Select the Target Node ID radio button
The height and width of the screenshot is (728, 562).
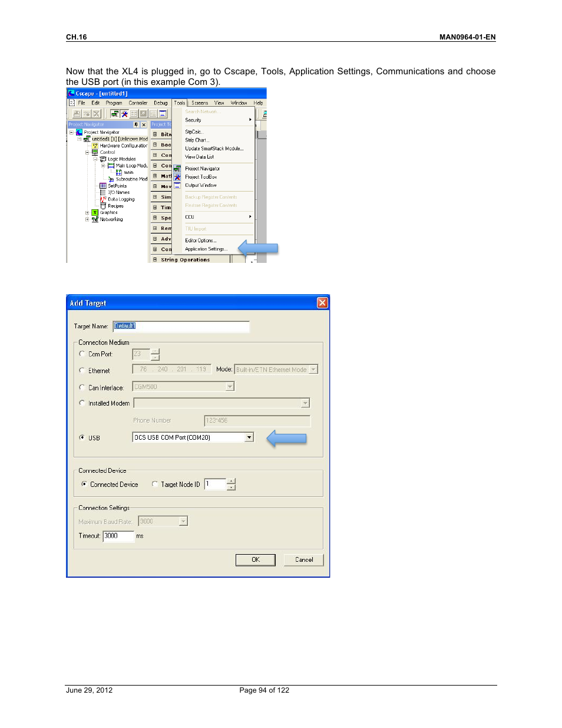point(155,484)
